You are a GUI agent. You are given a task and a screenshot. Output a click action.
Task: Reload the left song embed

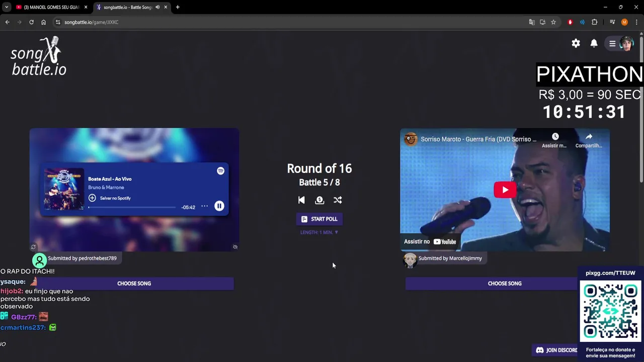pyautogui.click(x=33, y=247)
